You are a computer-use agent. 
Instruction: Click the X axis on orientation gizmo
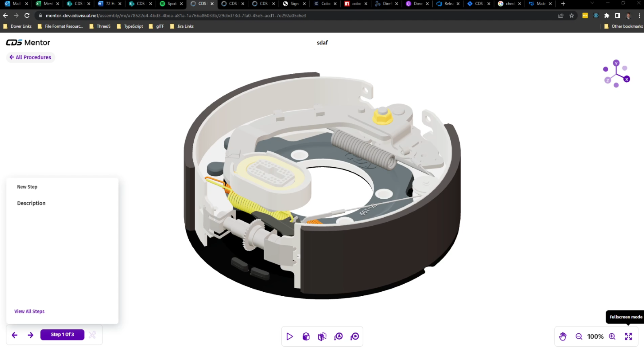tap(627, 79)
